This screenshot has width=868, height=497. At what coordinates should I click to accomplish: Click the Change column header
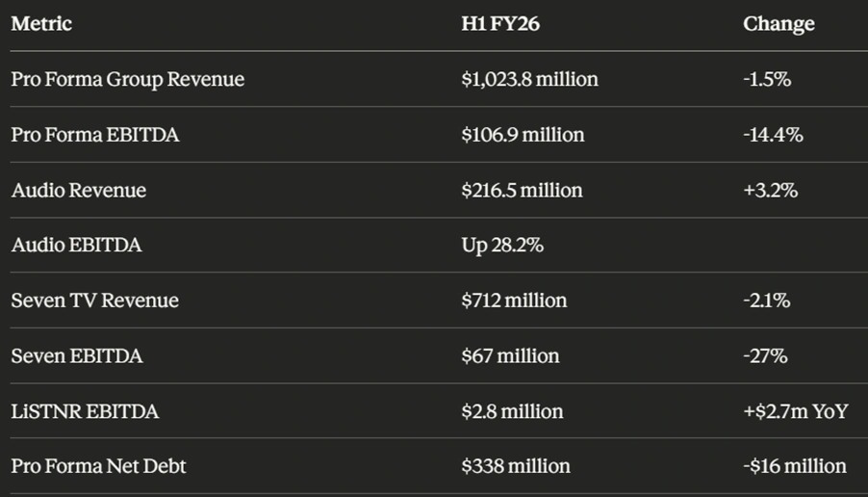779,24
